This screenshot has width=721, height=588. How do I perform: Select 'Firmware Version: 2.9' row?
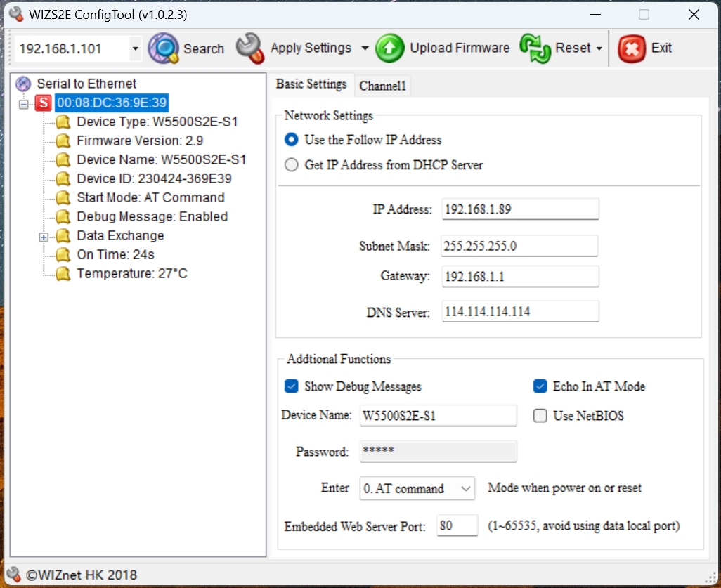140,141
